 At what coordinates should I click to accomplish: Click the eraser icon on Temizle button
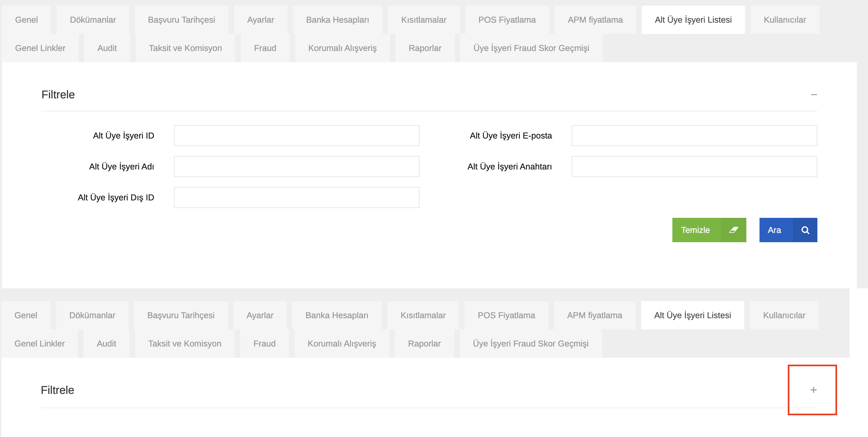(733, 230)
